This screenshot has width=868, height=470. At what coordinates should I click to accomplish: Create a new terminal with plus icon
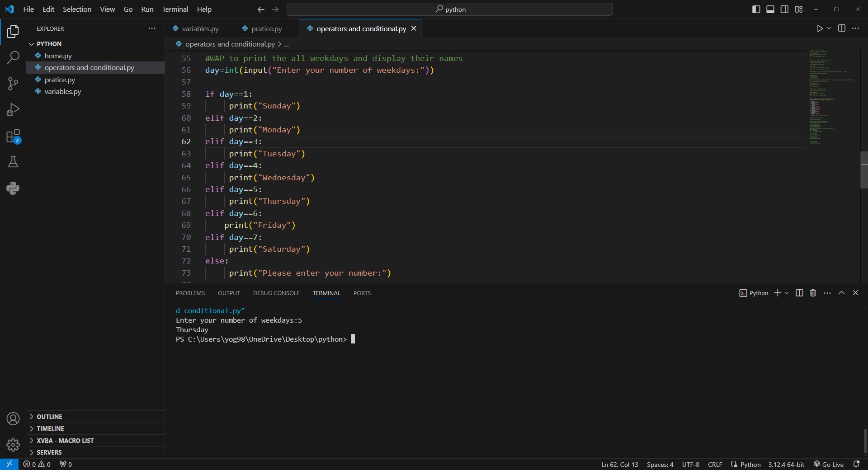pyautogui.click(x=778, y=293)
